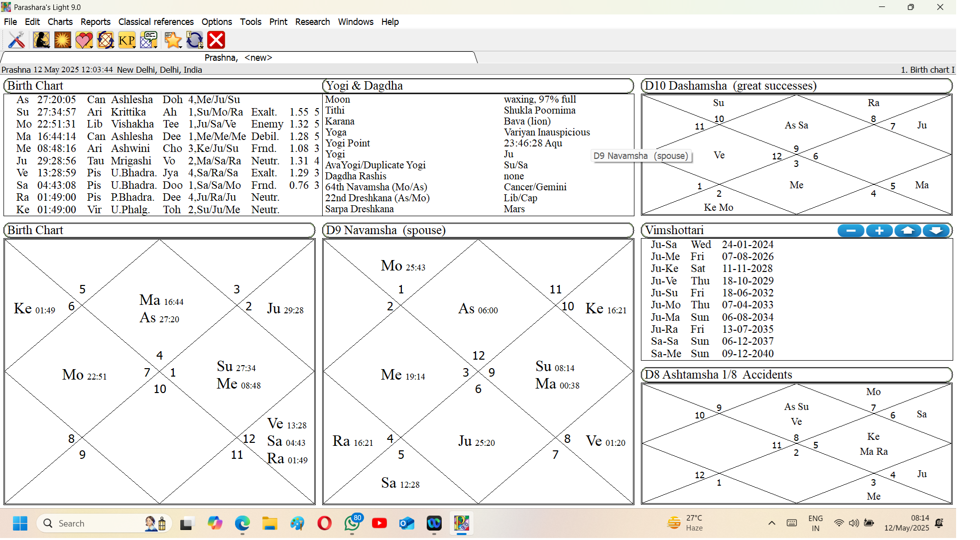Viewport: 980px width, 540px height.
Task: Click the Vimshottari panel header title
Action: [675, 230]
